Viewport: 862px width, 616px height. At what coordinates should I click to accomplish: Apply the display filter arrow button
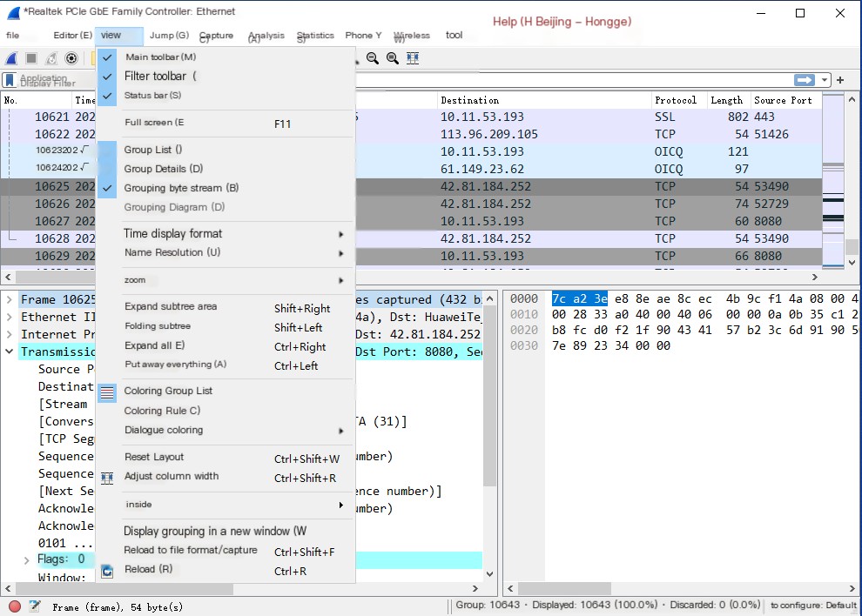805,80
